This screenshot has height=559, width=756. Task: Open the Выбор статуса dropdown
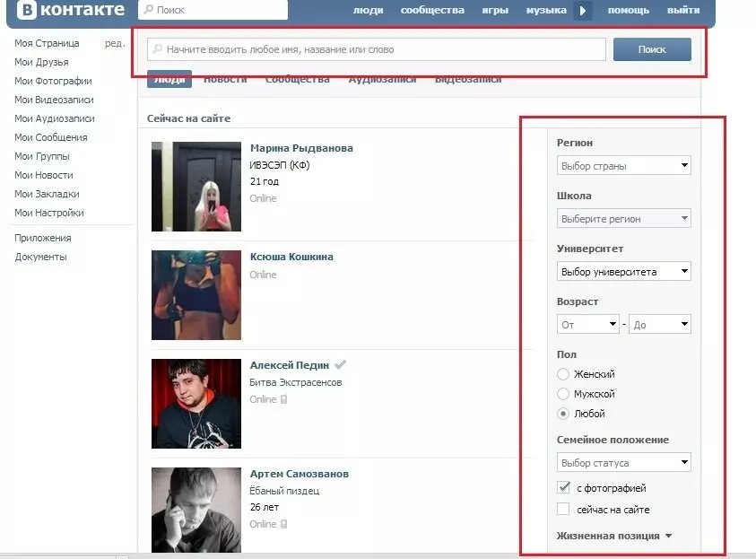[624, 462]
